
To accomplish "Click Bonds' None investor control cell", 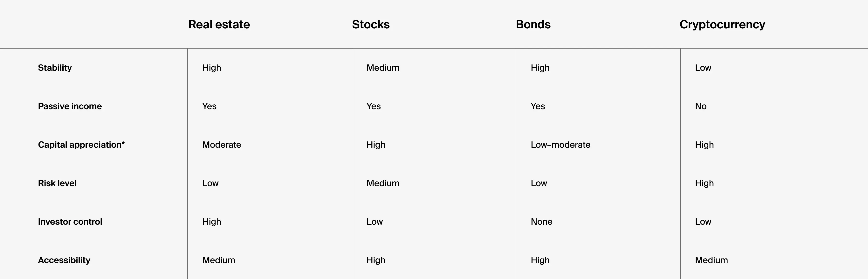I will pyautogui.click(x=541, y=222).
